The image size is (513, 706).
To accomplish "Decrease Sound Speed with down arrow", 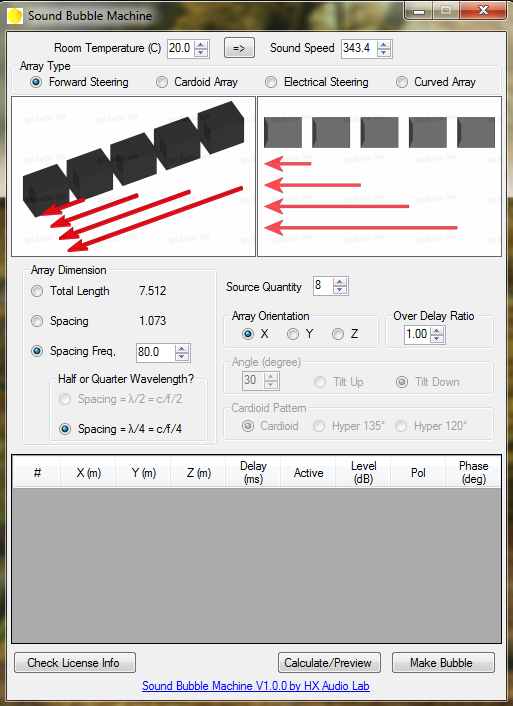I will pyautogui.click(x=384, y=52).
